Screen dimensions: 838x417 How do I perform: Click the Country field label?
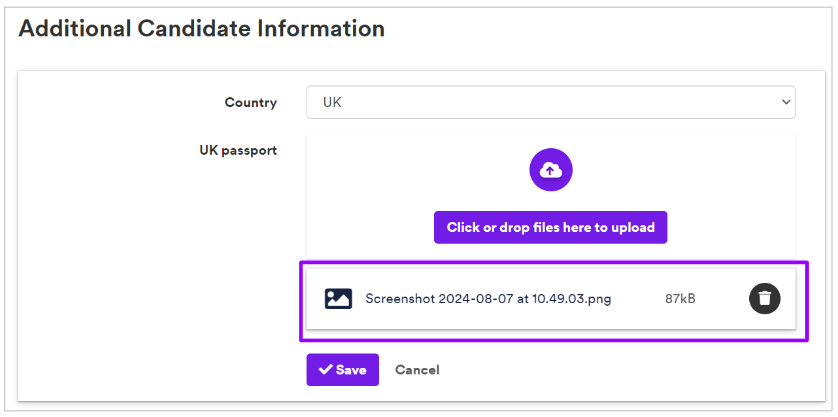[x=251, y=102]
